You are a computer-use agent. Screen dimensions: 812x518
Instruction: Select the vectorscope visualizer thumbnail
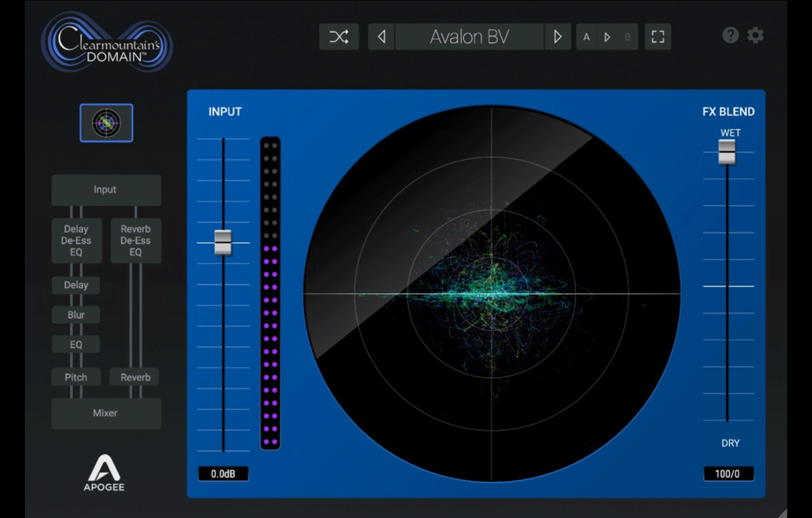[x=106, y=123]
